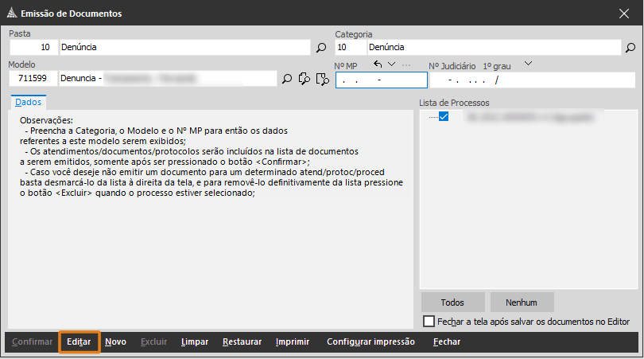Close the Emissão de Documentos window

point(624,14)
